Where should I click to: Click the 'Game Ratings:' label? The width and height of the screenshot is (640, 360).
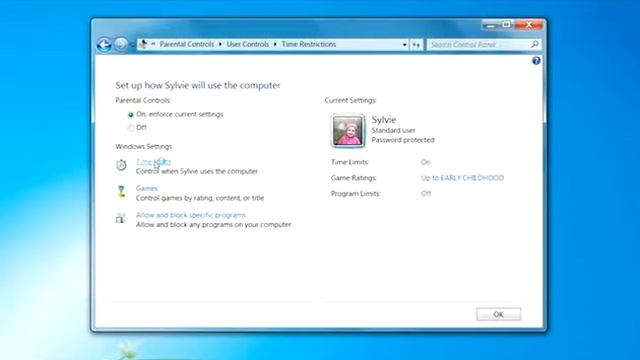point(354,178)
